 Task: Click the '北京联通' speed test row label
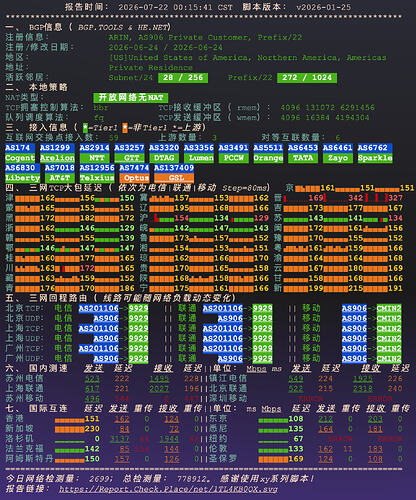click(x=228, y=388)
